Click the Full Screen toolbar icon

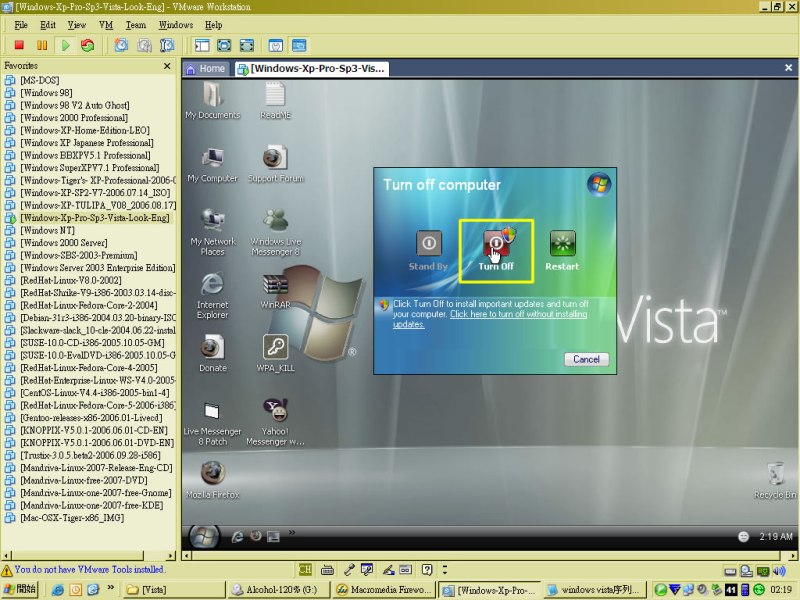[224, 45]
